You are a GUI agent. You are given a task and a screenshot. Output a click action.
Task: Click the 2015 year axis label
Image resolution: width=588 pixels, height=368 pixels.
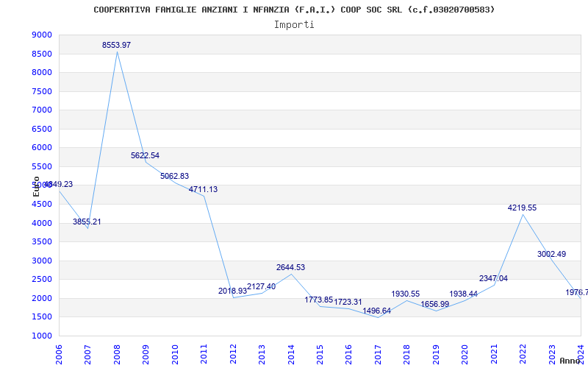tap(320, 355)
